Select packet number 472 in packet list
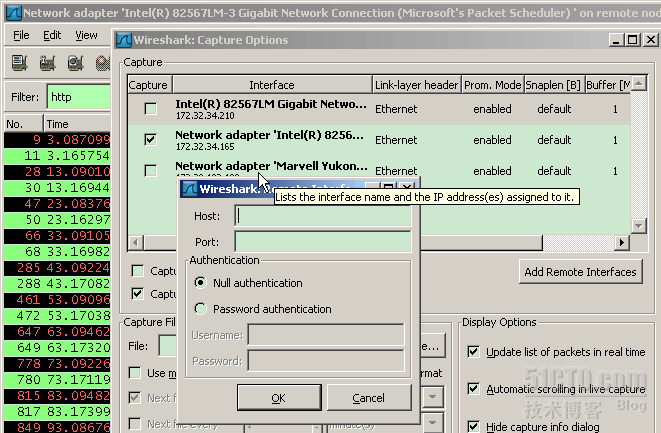 click(57, 315)
